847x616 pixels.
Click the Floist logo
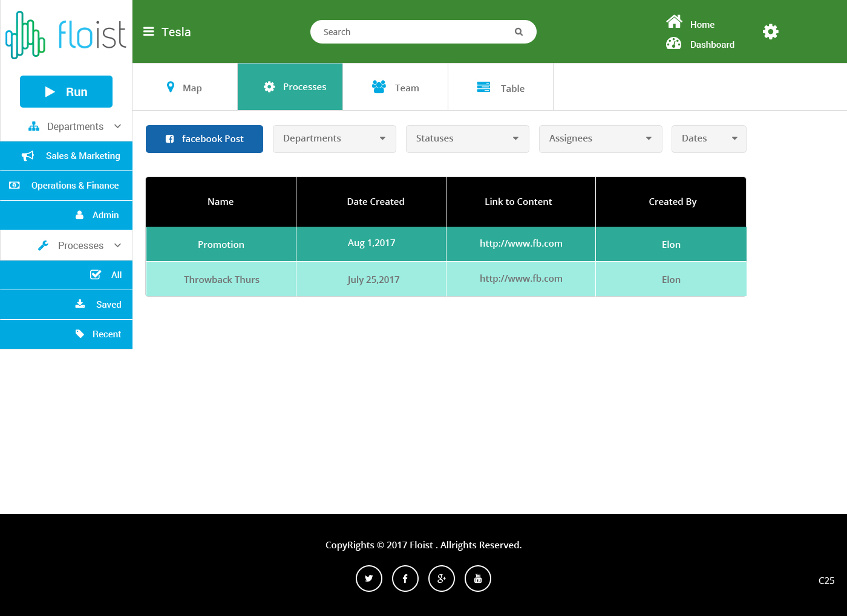[66, 34]
